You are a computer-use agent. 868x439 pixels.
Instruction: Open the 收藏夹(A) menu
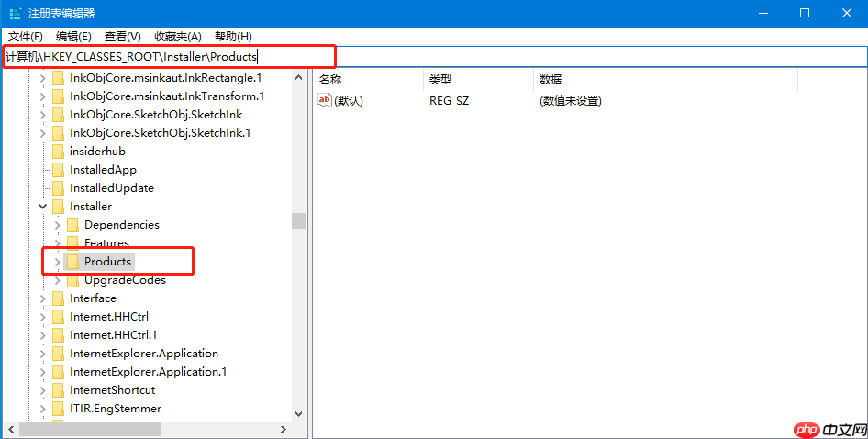177,36
